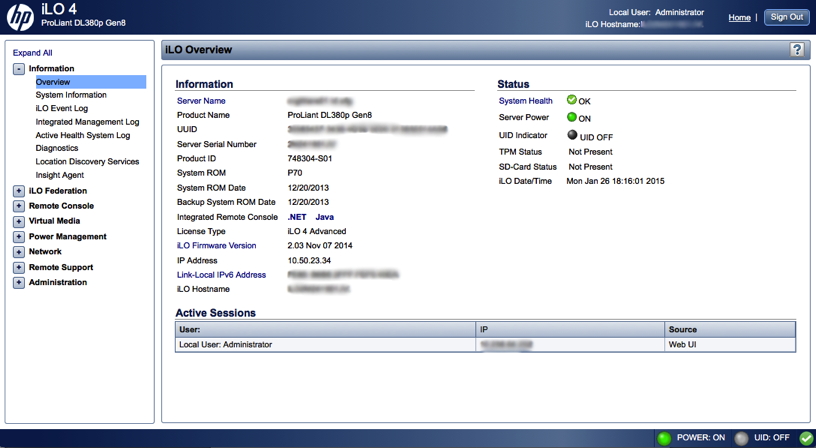Expand the Remote Support section
The height and width of the screenshot is (448, 816).
point(19,267)
